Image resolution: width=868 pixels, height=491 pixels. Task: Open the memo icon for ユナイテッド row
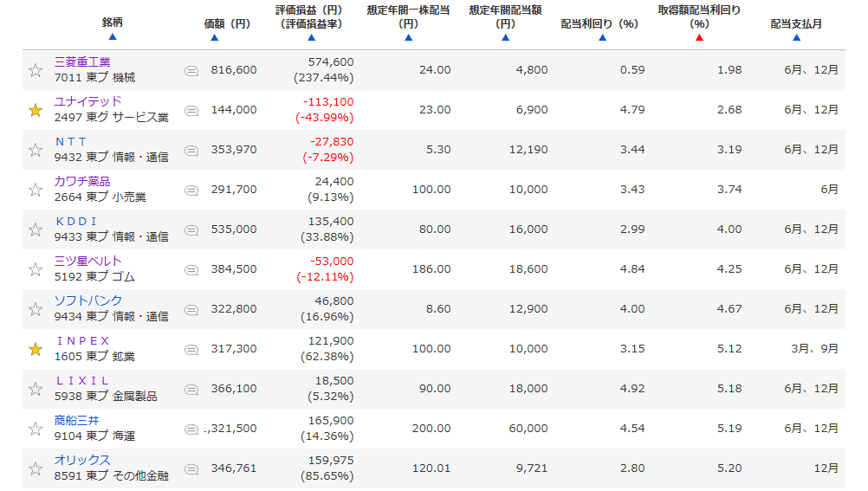pyautogui.click(x=191, y=110)
